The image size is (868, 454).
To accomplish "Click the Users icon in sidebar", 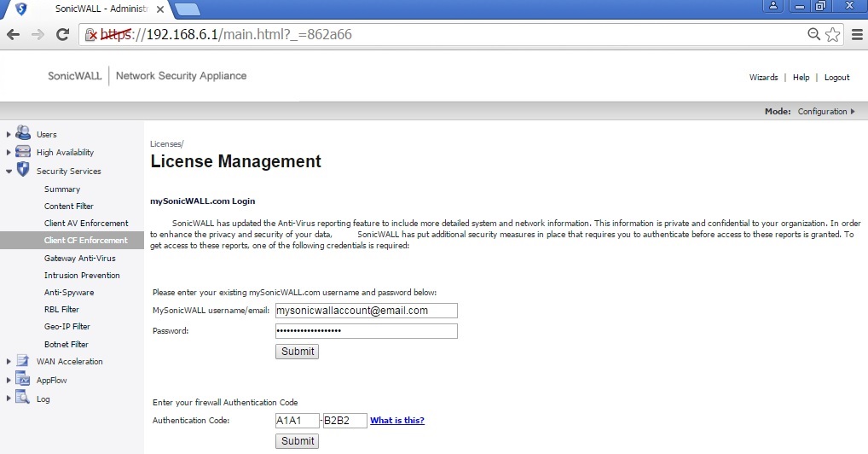I will 24,133.
